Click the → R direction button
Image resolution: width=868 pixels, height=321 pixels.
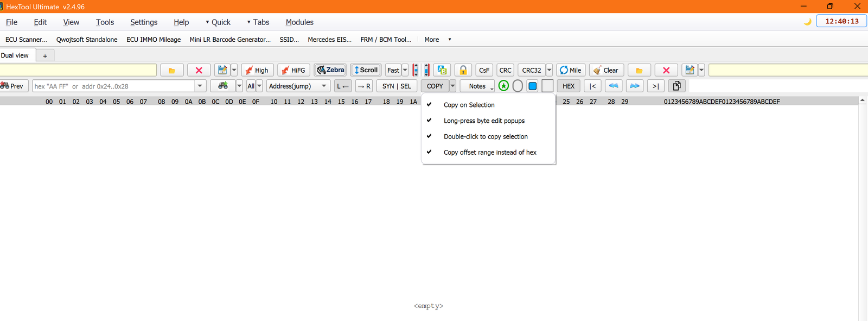(x=364, y=86)
